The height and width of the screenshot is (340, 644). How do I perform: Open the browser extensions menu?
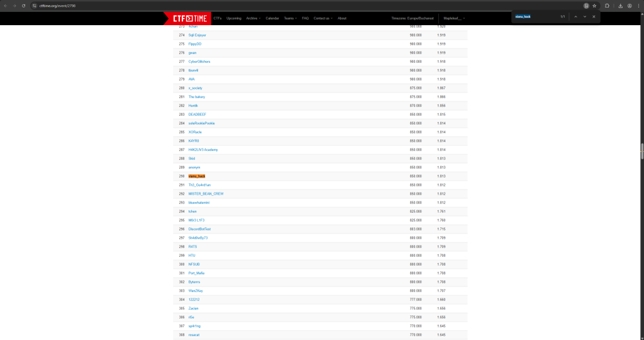[x=607, y=6]
